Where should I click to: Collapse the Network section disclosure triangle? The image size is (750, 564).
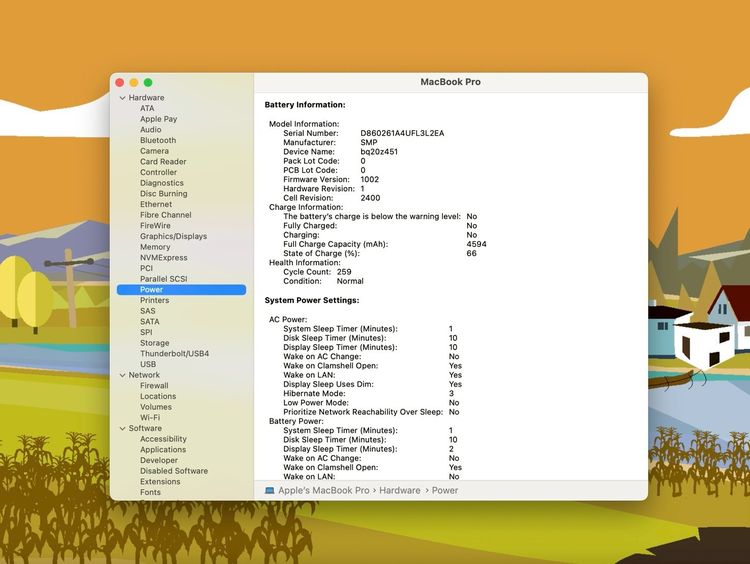tap(122, 375)
